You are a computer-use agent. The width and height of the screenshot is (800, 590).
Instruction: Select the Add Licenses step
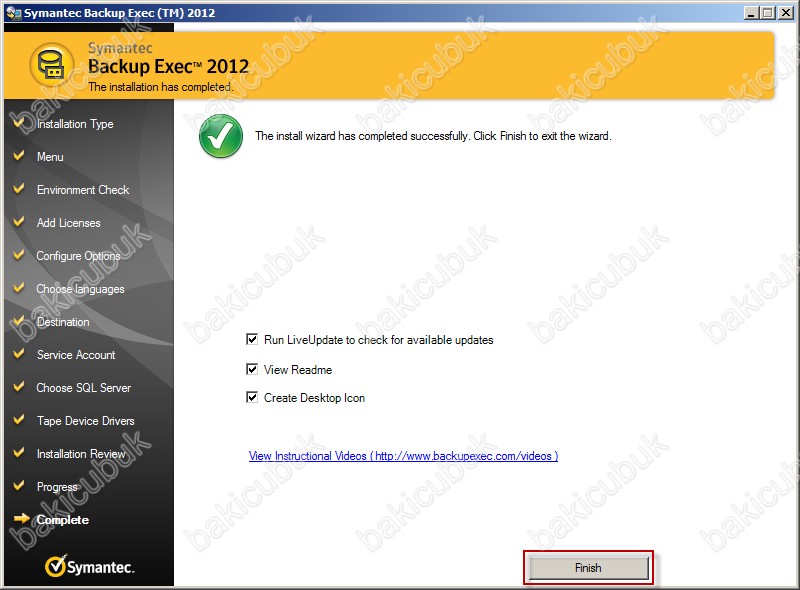tap(68, 223)
